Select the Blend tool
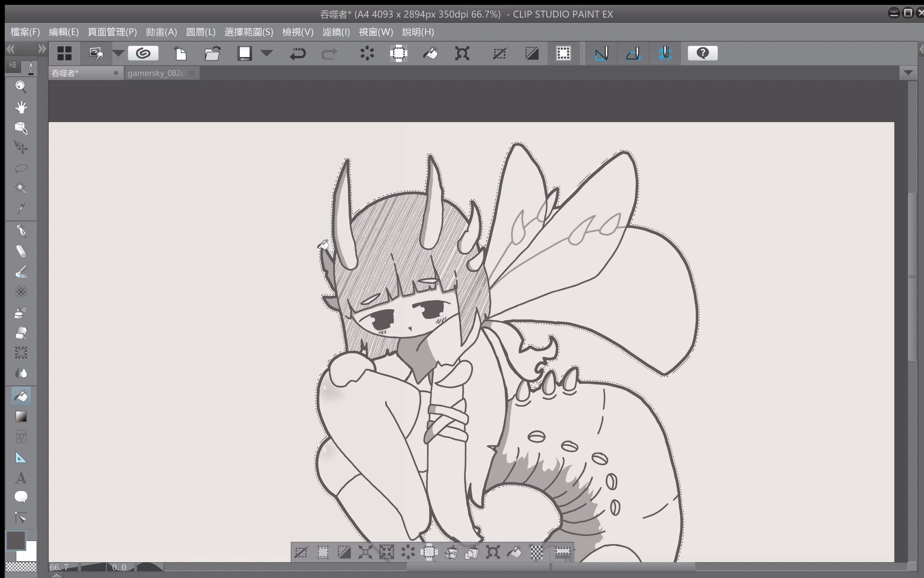Image resolution: width=924 pixels, height=578 pixels. coord(21,373)
